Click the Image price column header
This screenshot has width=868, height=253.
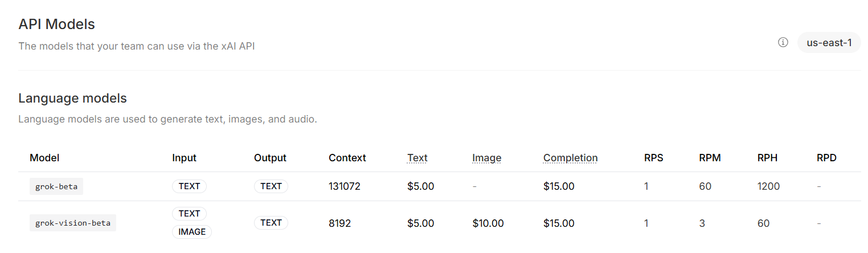click(487, 158)
